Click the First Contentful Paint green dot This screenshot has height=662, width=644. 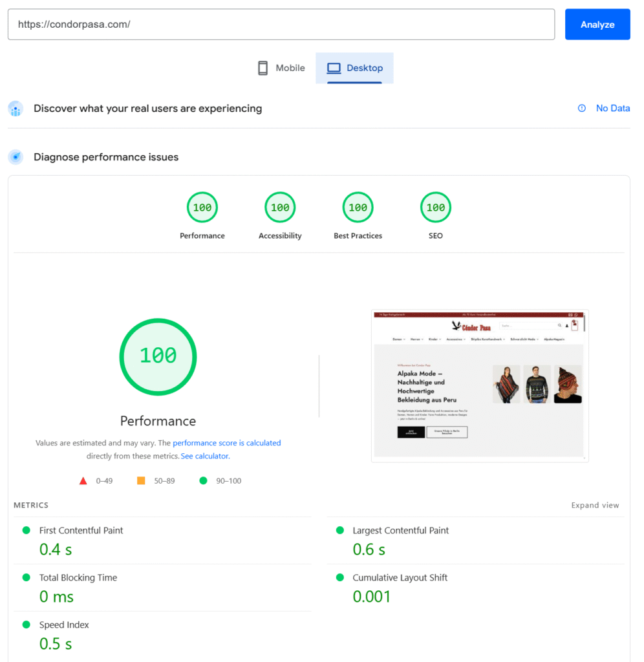pos(26,530)
